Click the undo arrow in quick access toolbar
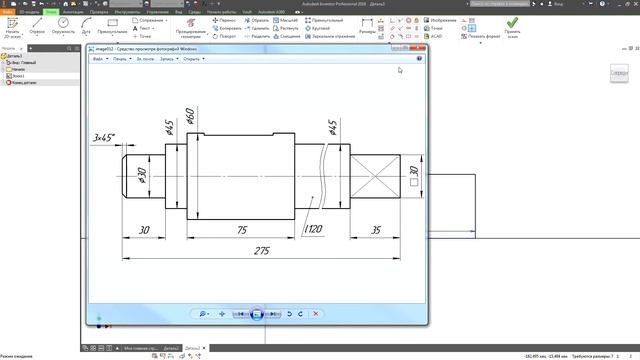 click(41, 4)
